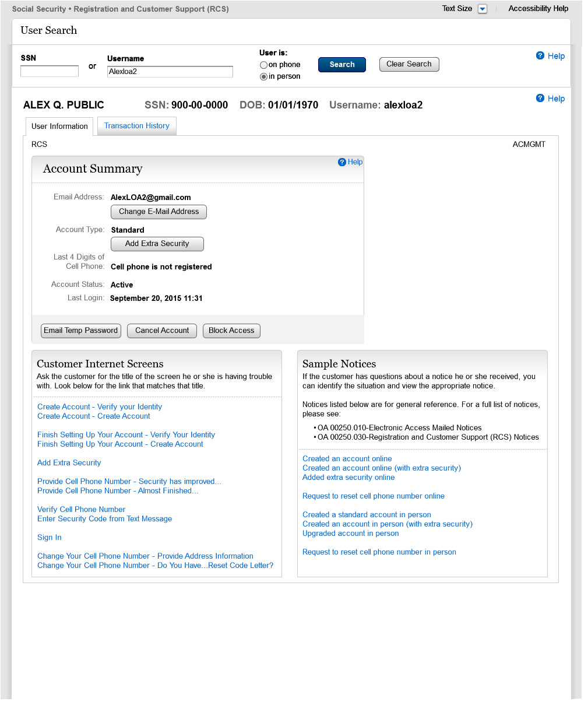588x705 pixels.
Task: Focus the SSN input field
Action: [50, 71]
